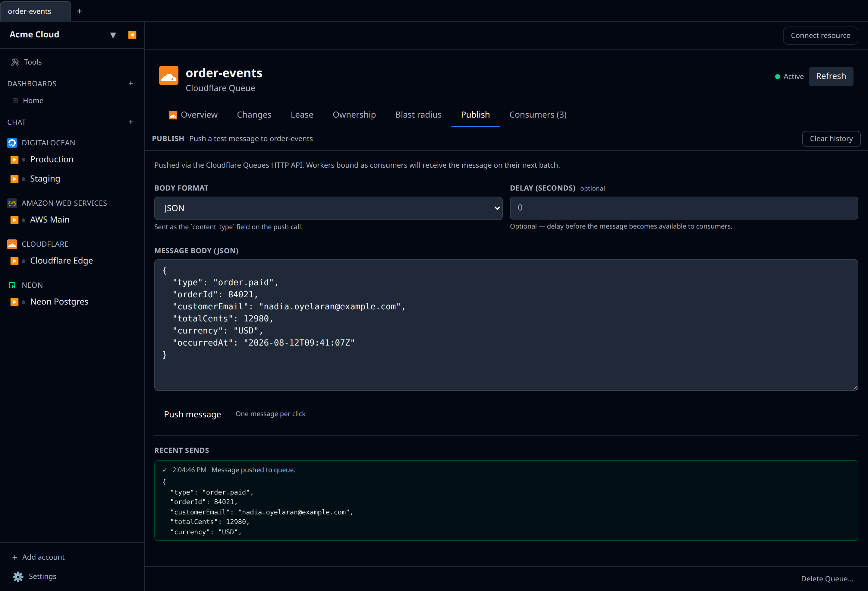
Task: Open Acme Cloud workspace dropdown arrow
Action: 113,35
